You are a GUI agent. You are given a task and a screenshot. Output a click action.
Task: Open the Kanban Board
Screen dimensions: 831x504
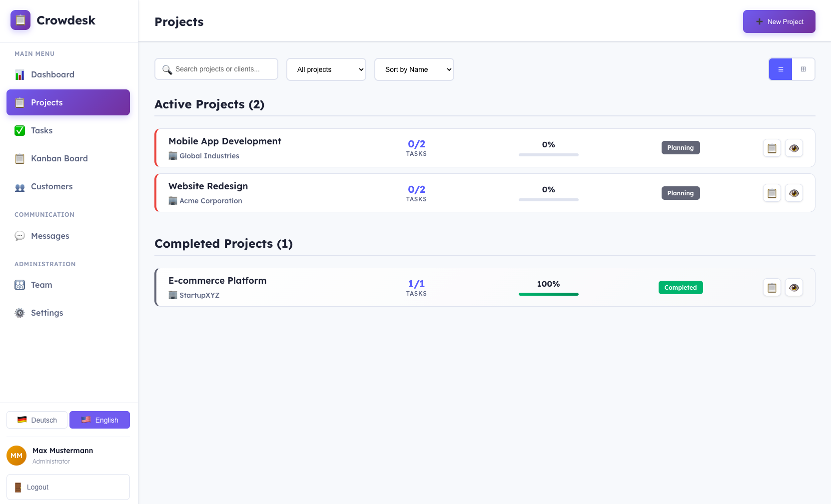pos(68,158)
